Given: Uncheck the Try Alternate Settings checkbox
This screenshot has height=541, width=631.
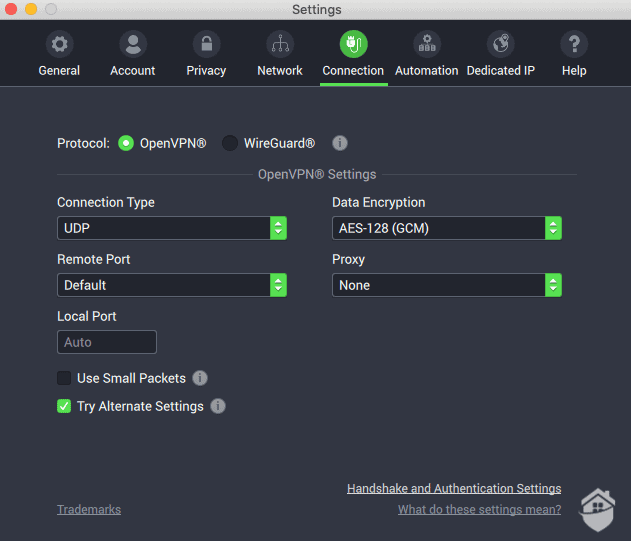Looking at the screenshot, I should tap(64, 406).
